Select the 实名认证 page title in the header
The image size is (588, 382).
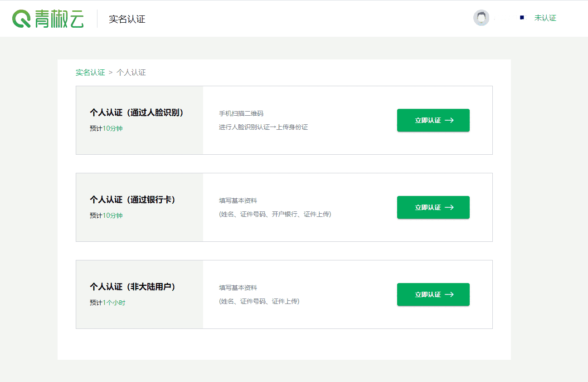tap(127, 19)
